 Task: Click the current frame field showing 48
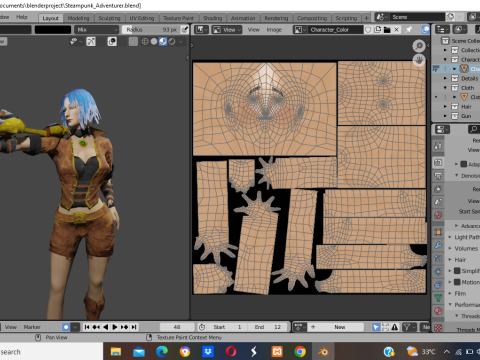click(x=177, y=327)
